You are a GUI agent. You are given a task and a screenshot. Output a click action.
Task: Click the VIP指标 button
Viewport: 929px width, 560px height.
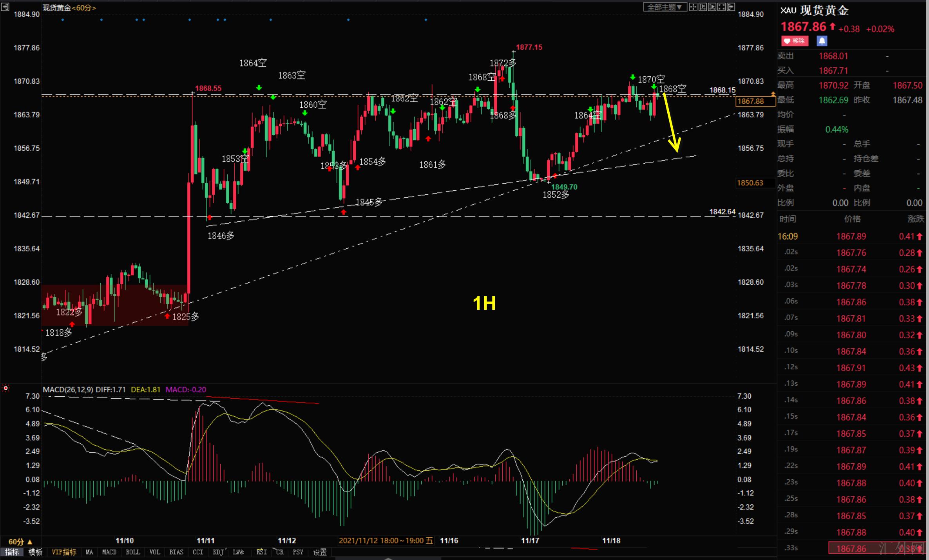64,552
